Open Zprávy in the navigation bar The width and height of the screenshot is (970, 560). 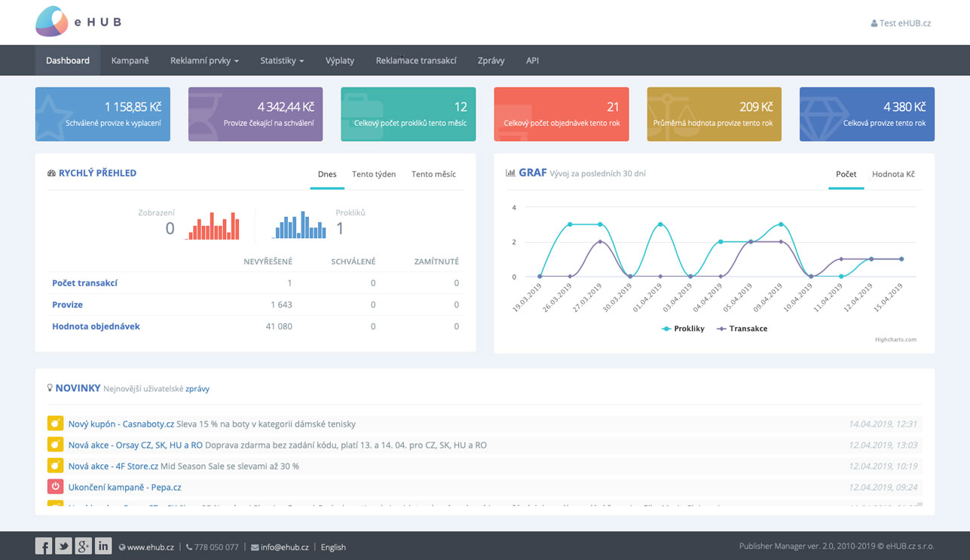491,60
